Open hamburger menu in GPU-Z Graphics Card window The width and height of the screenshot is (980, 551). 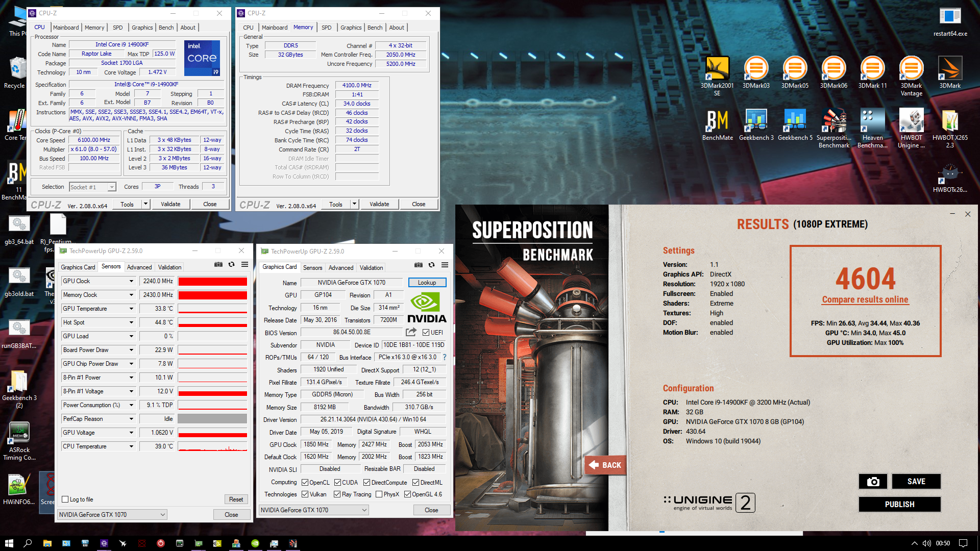445,265
